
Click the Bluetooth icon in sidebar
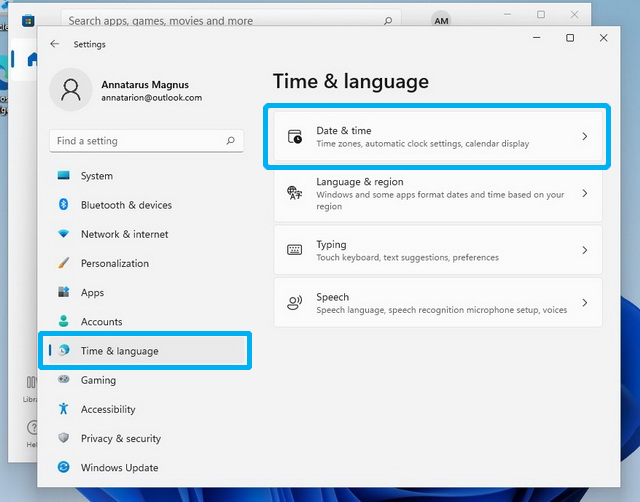point(63,204)
